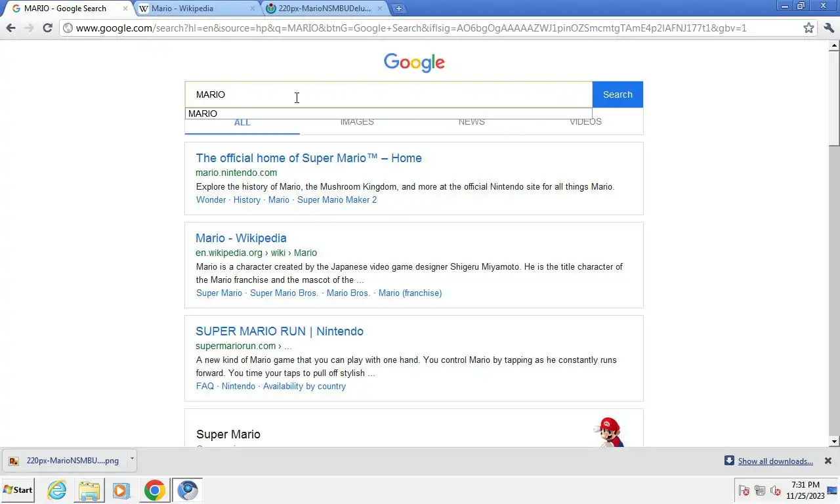Open the Mario Bros. sitelink
This screenshot has width=840, height=504.
348,293
